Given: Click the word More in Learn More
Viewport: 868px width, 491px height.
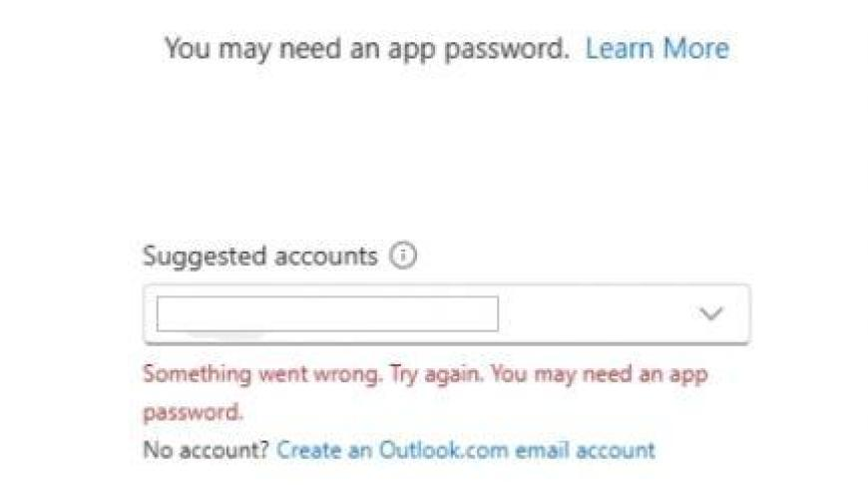Looking at the screenshot, I should [x=695, y=48].
